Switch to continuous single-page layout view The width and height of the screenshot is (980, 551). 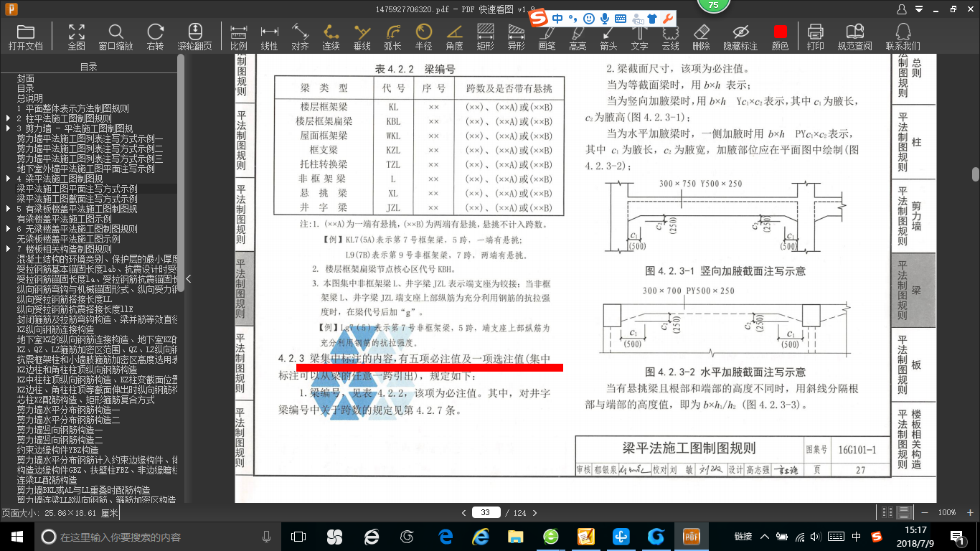coord(905,512)
